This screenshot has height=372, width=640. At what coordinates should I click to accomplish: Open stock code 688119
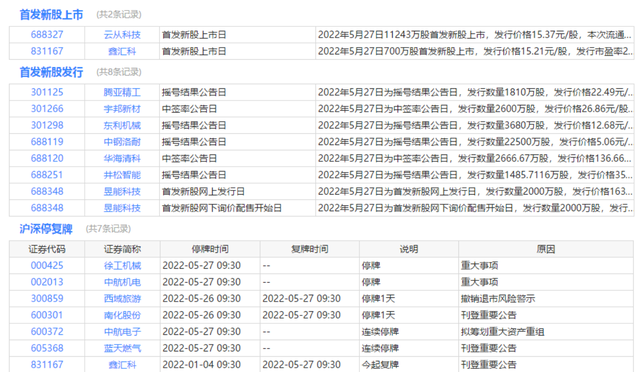[x=47, y=142]
